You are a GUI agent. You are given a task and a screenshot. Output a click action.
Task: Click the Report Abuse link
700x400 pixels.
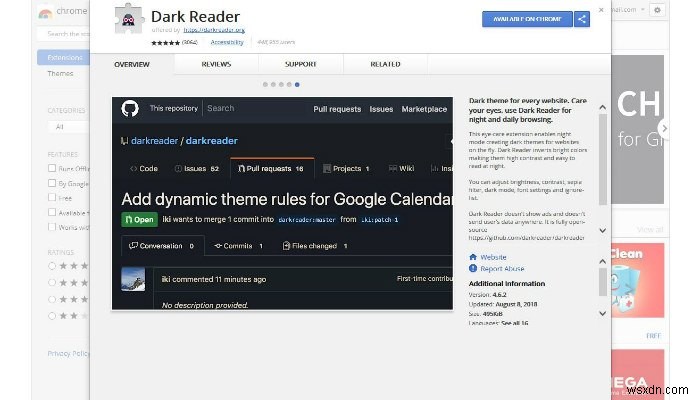click(502, 269)
